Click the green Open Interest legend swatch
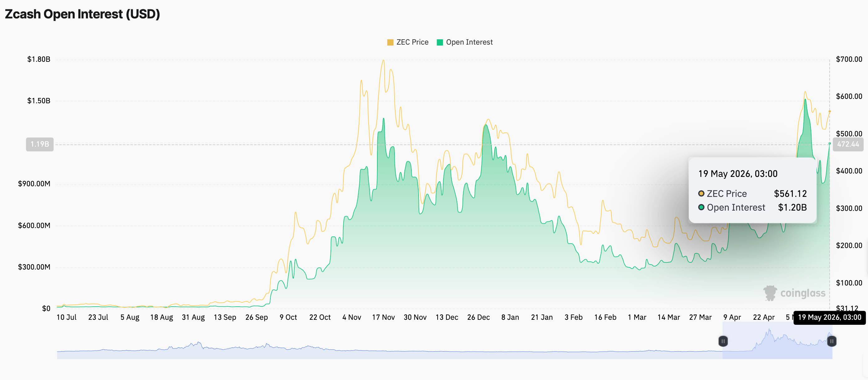Viewport: 868px width, 380px height. click(x=440, y=42)
